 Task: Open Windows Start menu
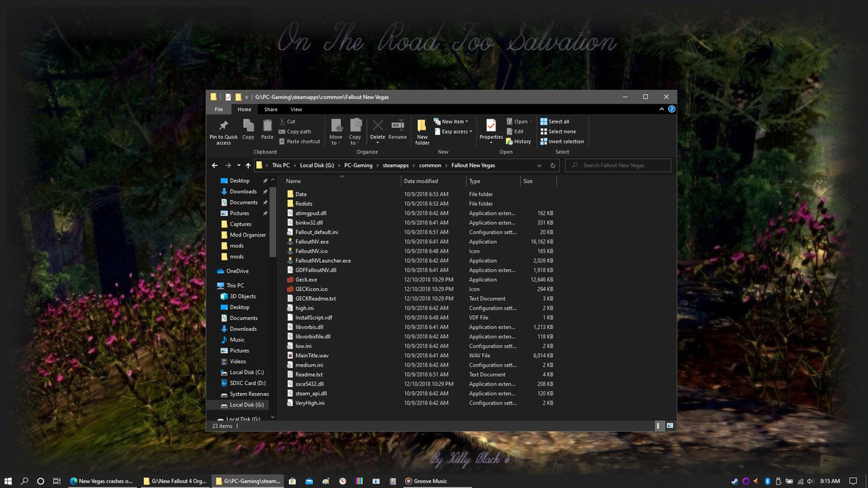point(8,481)
